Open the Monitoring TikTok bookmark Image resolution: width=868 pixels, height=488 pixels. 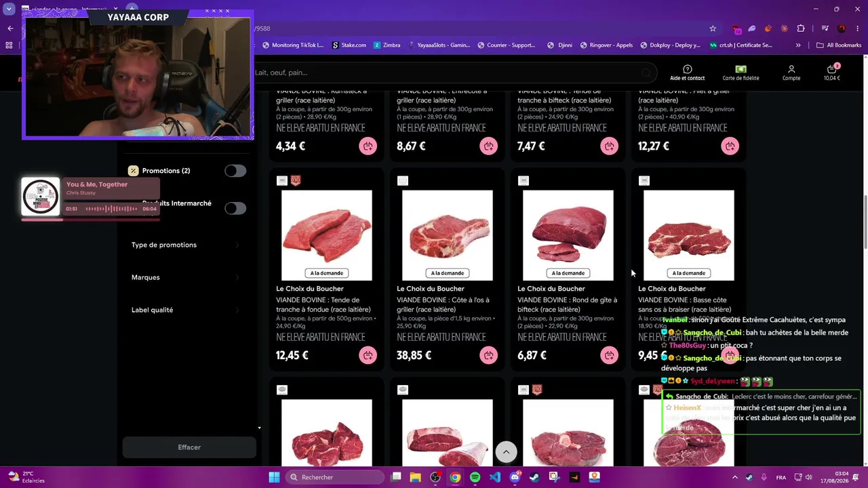[x=292, y=45]
